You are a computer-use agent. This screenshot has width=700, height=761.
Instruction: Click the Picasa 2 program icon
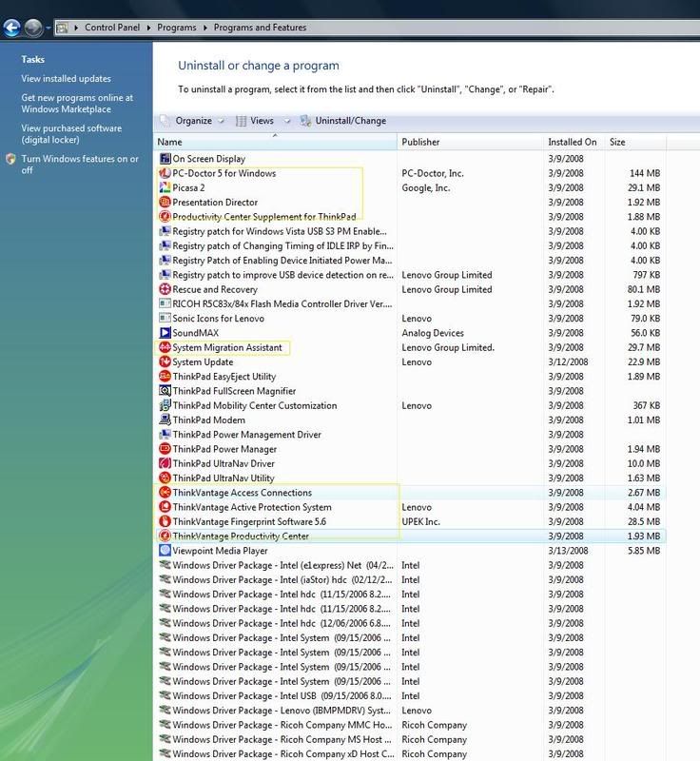click(x=165, y=187)
